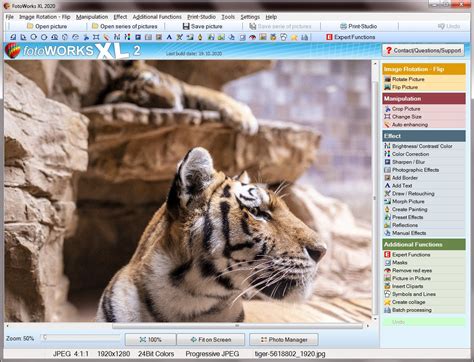
Task: Open the Additional Functions menu
Action: point(157,17)
